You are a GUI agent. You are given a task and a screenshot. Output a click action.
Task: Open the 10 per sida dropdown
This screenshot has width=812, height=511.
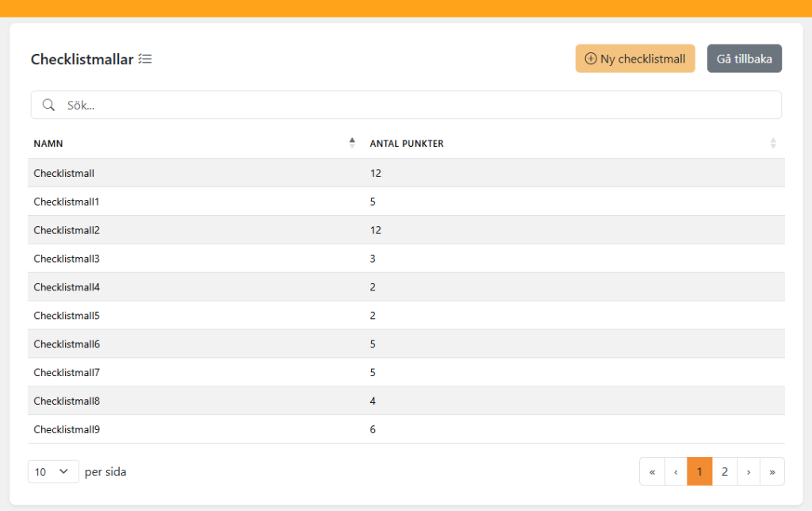[53, 471]
